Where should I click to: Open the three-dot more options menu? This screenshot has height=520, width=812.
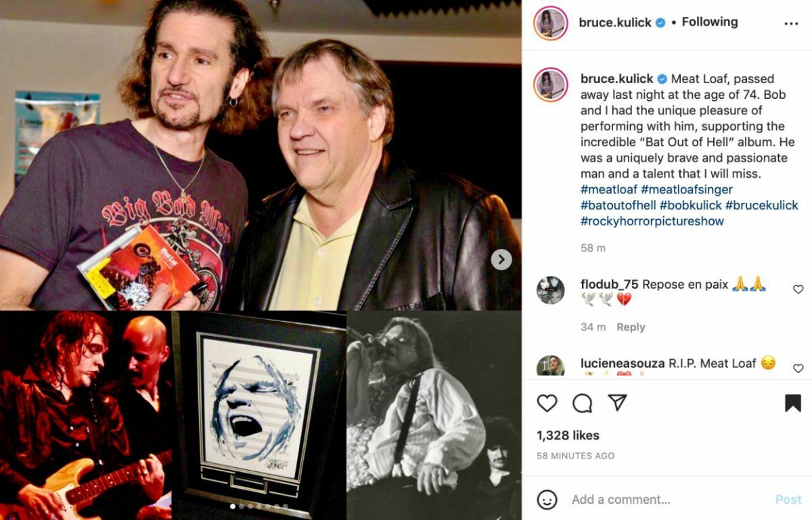(x=791, y=24)
